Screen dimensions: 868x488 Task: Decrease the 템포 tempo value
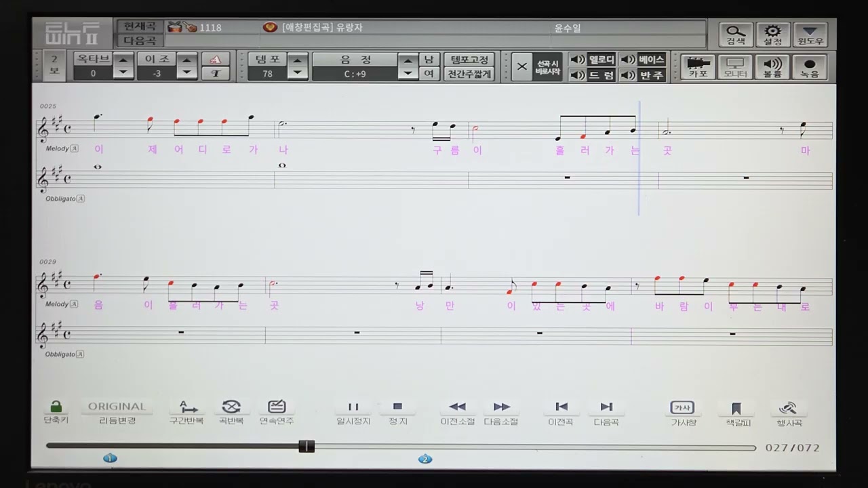[298, 73]
